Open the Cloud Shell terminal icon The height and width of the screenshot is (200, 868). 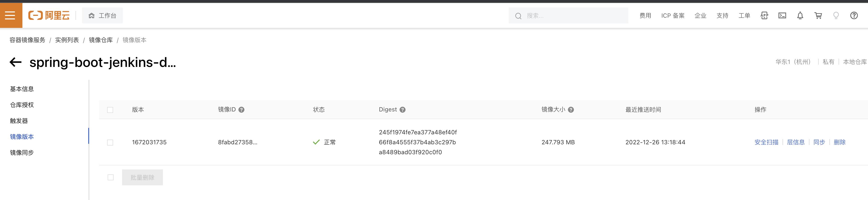[782, 15]
